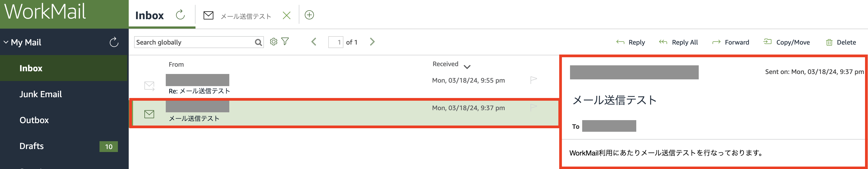Close the メール送信テスト tab
The width and height of the screenshot is (868, 169).
pyautogui.click(x=286, y=15)
